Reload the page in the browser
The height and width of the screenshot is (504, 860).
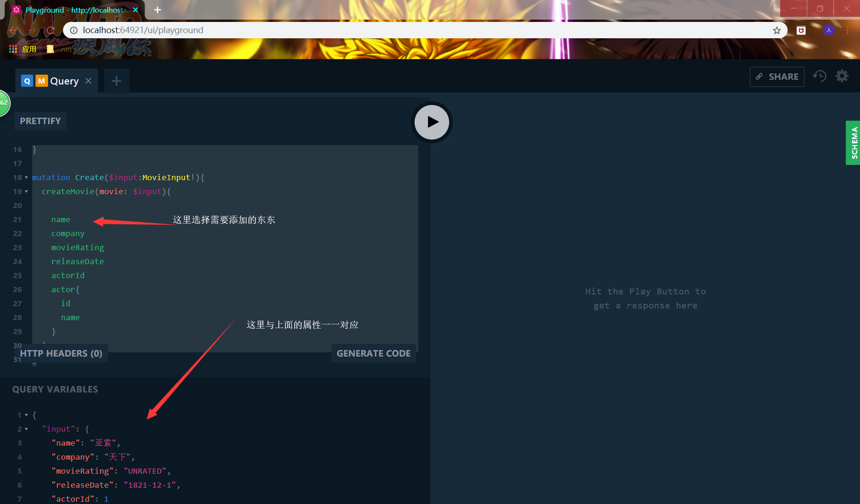50,30
